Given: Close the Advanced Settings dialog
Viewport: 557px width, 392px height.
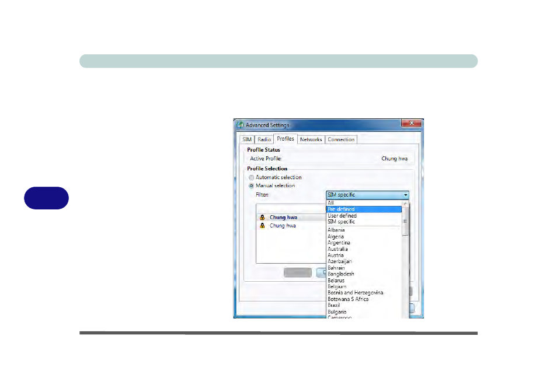Looking at the screenshot, I should pyautogui.click(x=411, y=124).
